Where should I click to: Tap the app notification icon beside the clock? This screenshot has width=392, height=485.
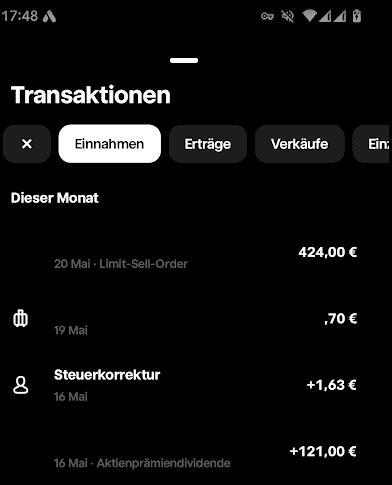[49, 16]
